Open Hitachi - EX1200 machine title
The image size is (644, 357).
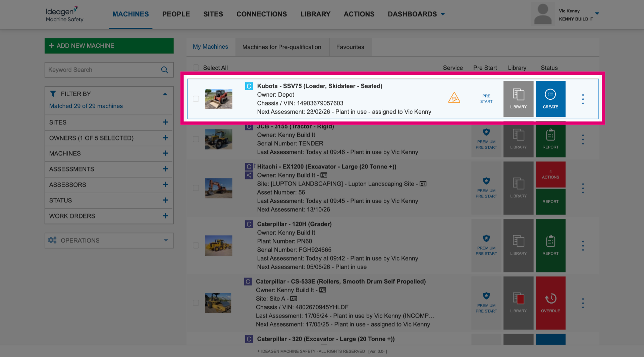327,166
